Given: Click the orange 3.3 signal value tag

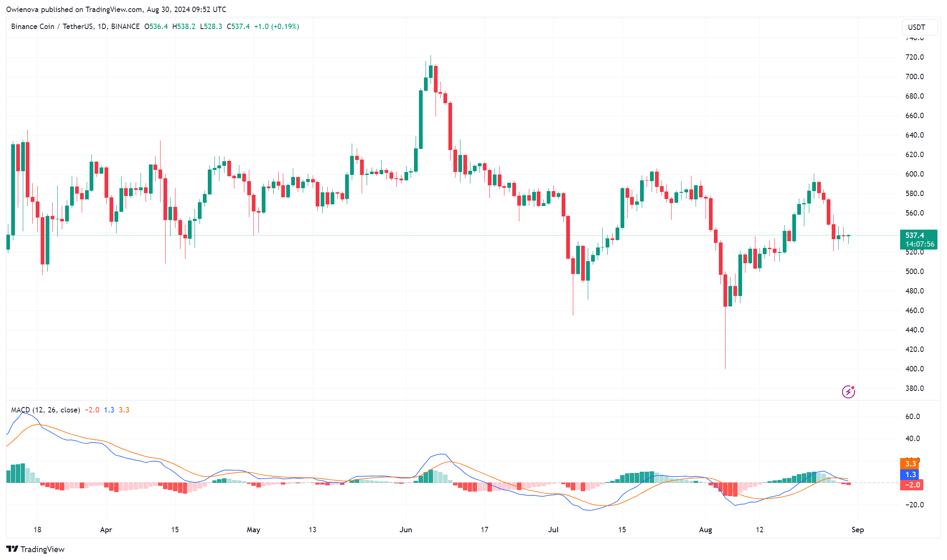Looking at the screenshot, I should pyautogui.click(x=910, y=464).
